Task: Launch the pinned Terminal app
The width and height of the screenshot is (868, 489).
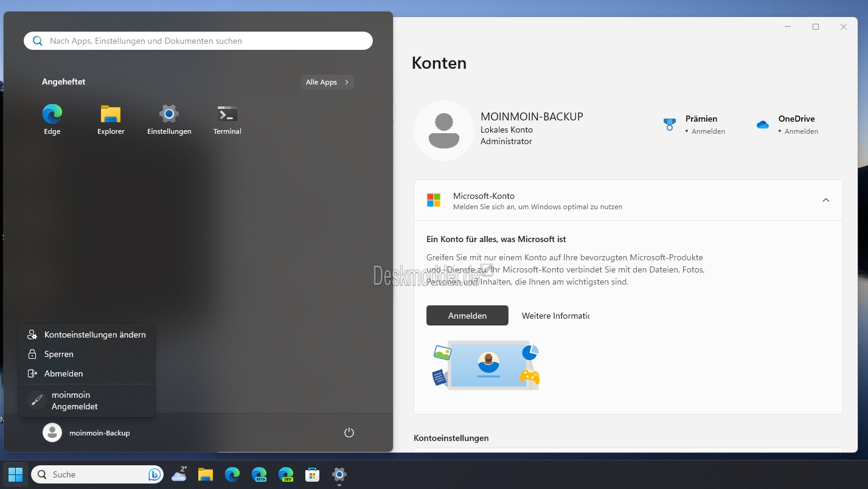Action: [227, 119]
